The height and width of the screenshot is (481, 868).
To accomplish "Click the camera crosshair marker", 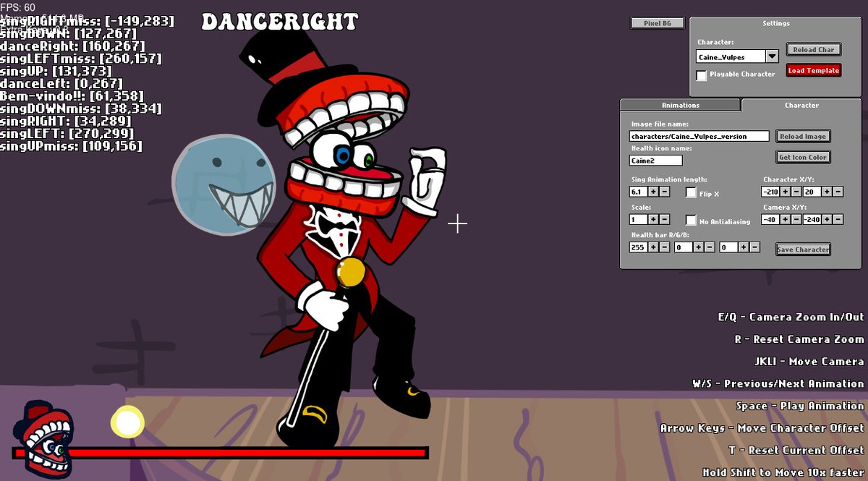I will 457,224.
